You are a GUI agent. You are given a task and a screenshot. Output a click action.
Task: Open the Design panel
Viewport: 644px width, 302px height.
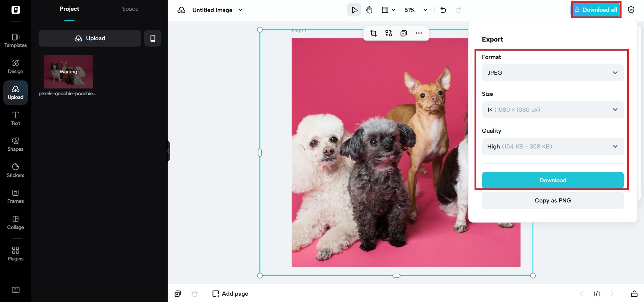(15, 66)
